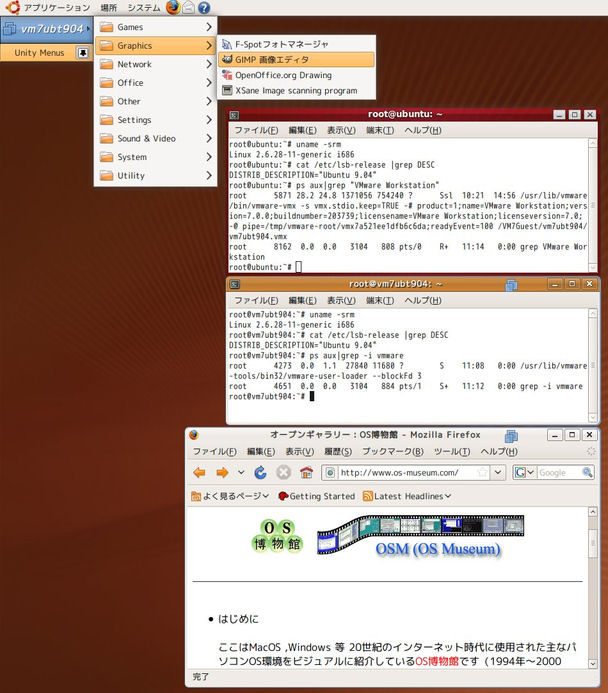Open よく見るページ bookmarks folder

pyautogui.click(x=230, y=496)
